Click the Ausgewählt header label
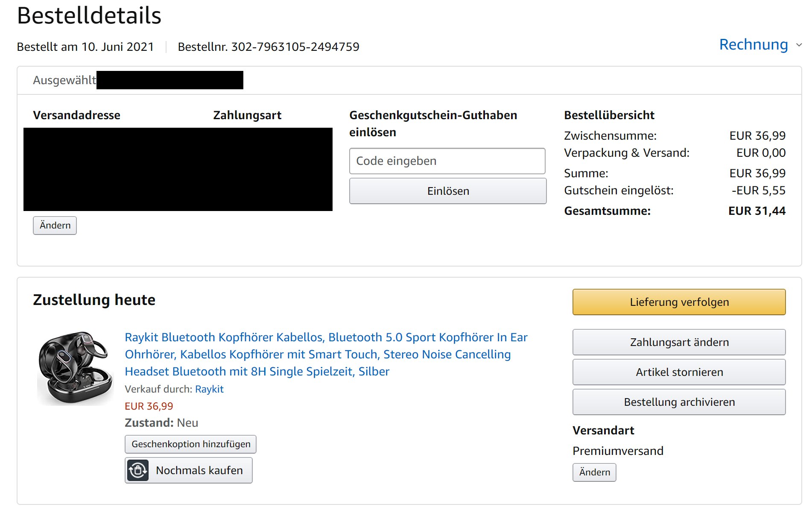 64,80
